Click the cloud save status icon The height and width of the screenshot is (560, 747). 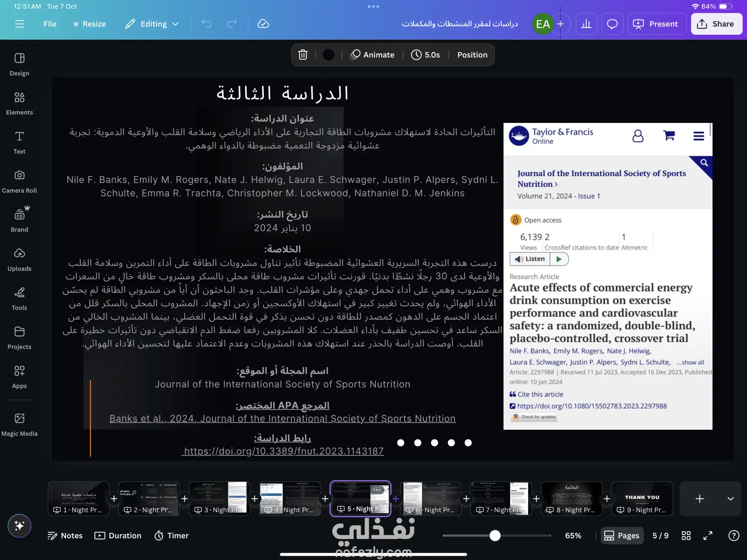263,24
